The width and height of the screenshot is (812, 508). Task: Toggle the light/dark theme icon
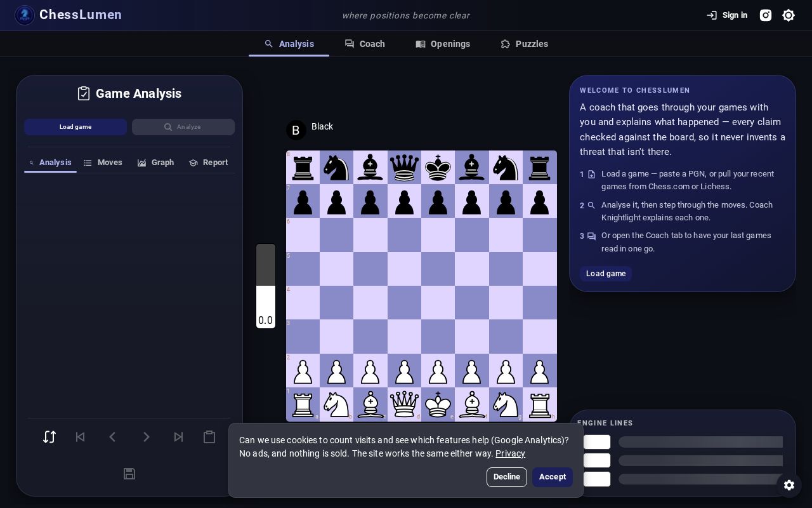tap(789, 15)
